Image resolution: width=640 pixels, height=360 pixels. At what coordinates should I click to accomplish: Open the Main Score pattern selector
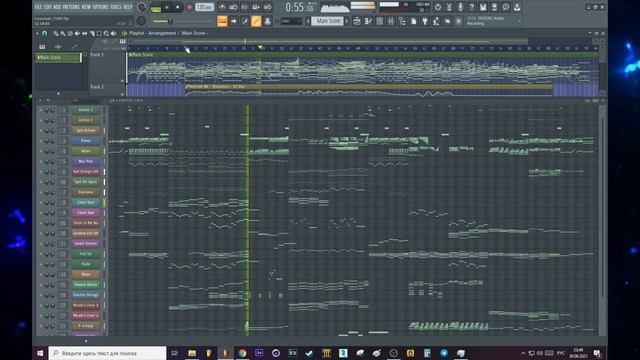point(328,21)
